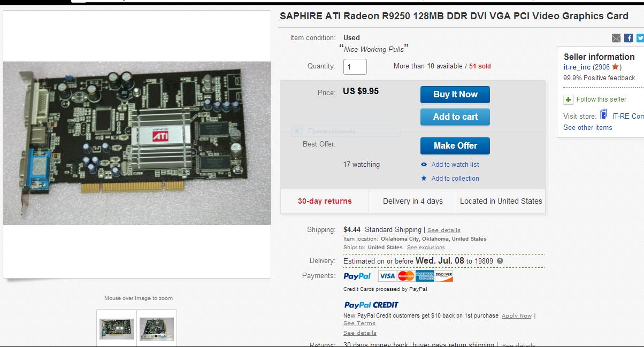Viewport: 644px width, 347px height.
Task: Select the second graphics card thumbnail
Action: pos(157,329)
